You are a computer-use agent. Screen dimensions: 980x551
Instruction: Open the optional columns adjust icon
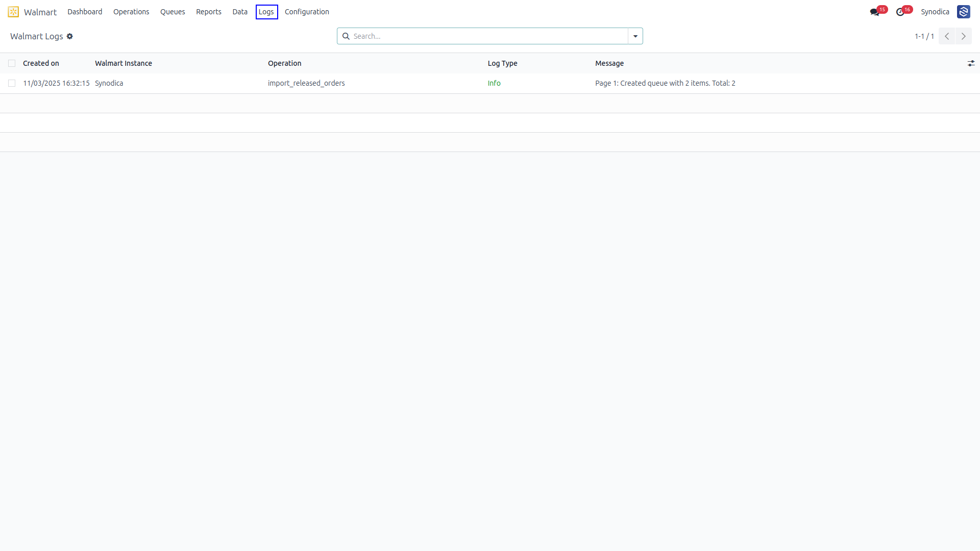tap(971, 63)
